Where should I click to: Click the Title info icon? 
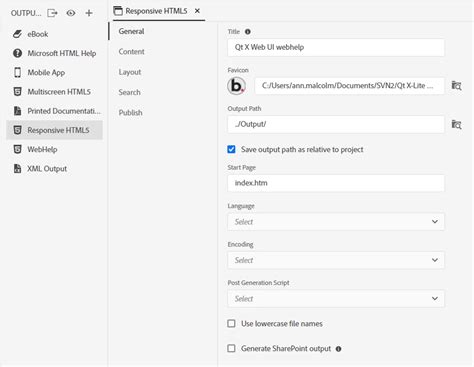pyautogui.click(x=248, y=32)
